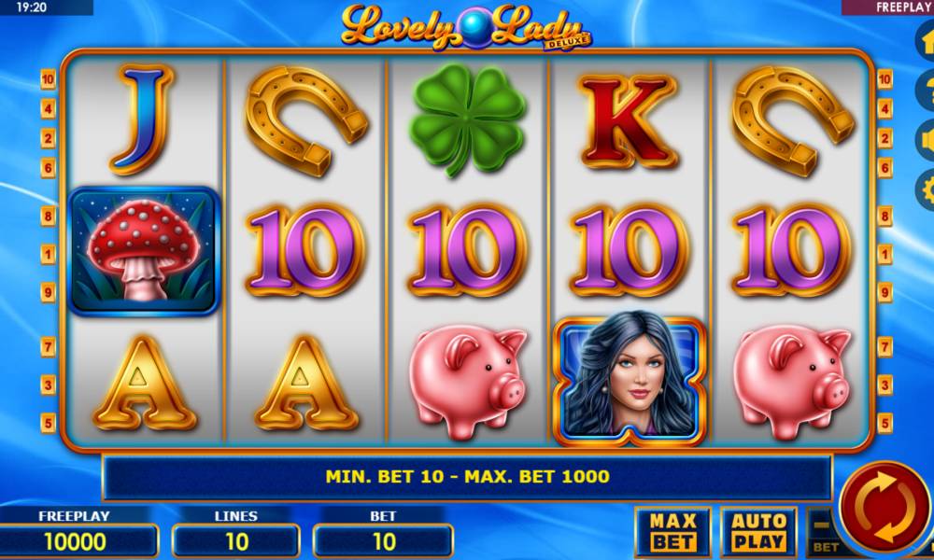Select payline 5 marker on the right
The width and height of the screenshot is (934, 560).
pyautogui.click(x=884, y=423)
